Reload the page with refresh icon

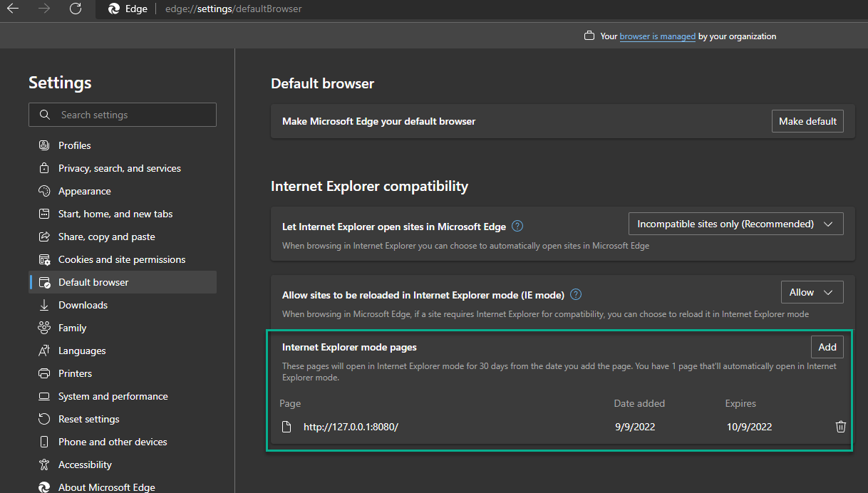pyautogui.click(x=76, y=9)
